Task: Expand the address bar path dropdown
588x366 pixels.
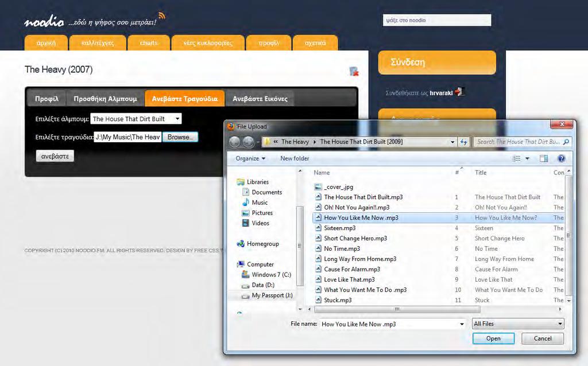Action: click(452, 142)
